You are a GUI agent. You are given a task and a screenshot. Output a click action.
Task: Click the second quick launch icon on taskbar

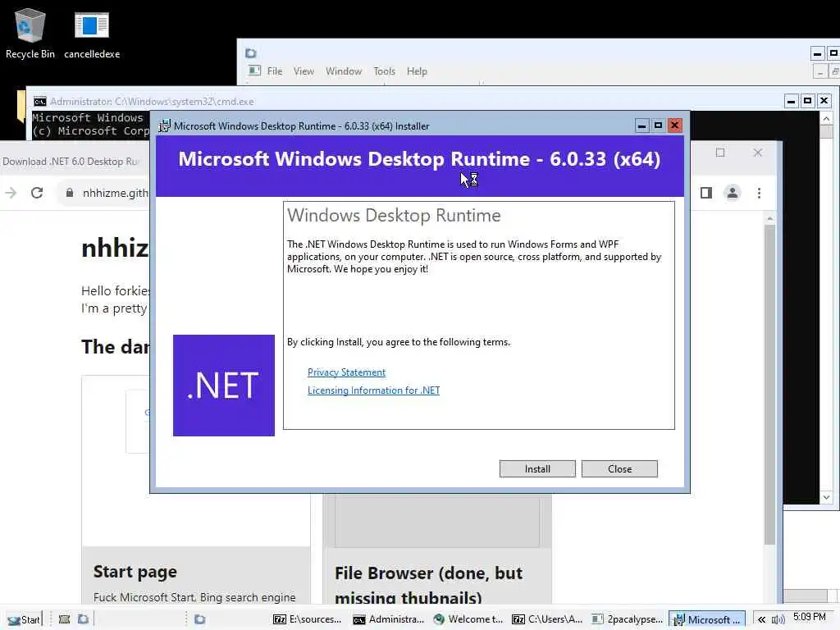click(x=83, y=619)
